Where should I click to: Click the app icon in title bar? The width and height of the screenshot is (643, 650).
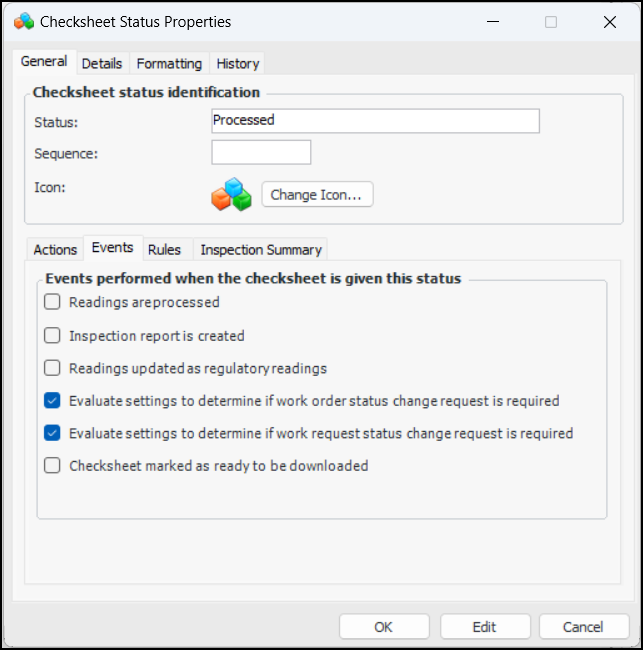[24, 21]
